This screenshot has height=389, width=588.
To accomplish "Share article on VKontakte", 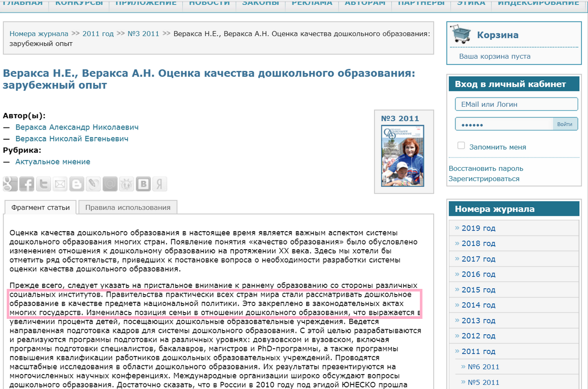I will 143,184.
